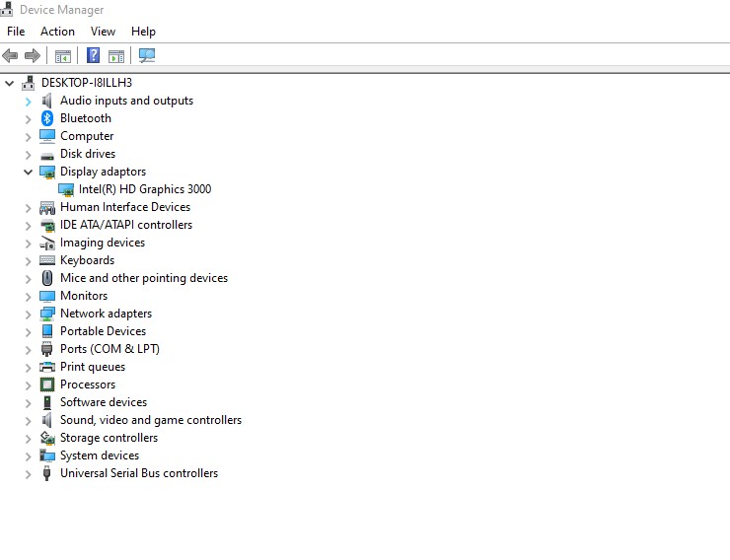Image resolution: width=730 pixels, height=560 pixels.
Task: Click the Computer category monitor icon
Action: pyautogui.click(x=47, y=136)
